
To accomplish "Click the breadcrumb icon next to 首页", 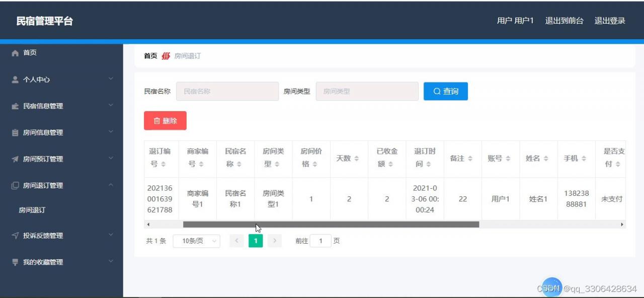I will [x=166, y=56].
